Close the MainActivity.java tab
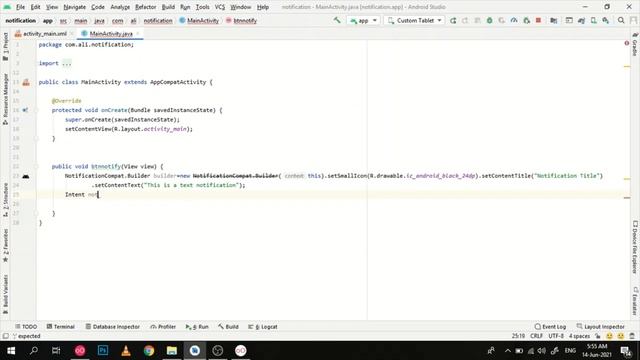 pos(138,33)
